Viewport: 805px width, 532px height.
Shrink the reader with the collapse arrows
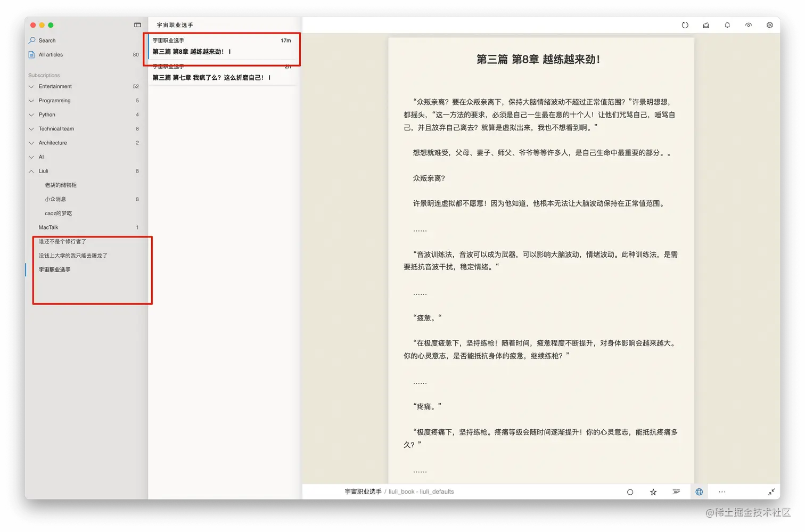(x=771, y=492)
